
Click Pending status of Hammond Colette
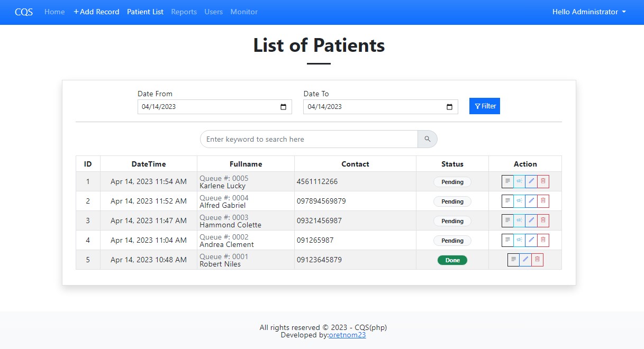click(452, 221)
